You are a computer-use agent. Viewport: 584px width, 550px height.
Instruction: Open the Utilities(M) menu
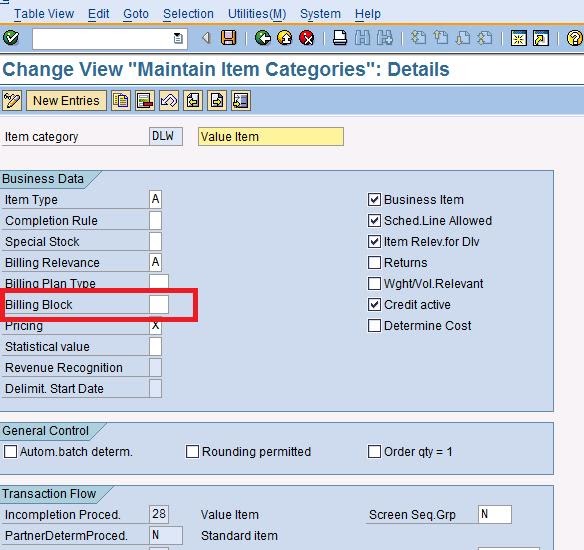pos(257,14)
